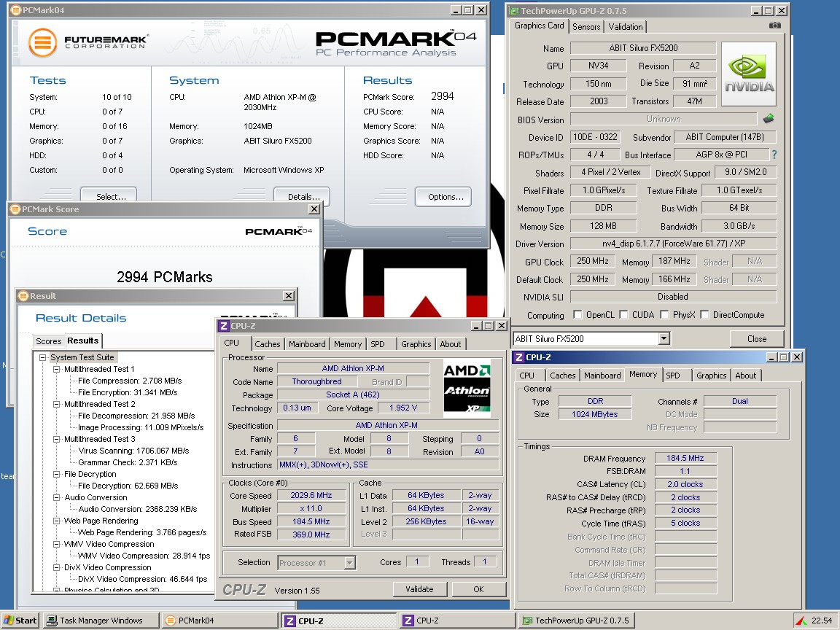Click the GPU-Z title bar icon

tap(514, 11)
